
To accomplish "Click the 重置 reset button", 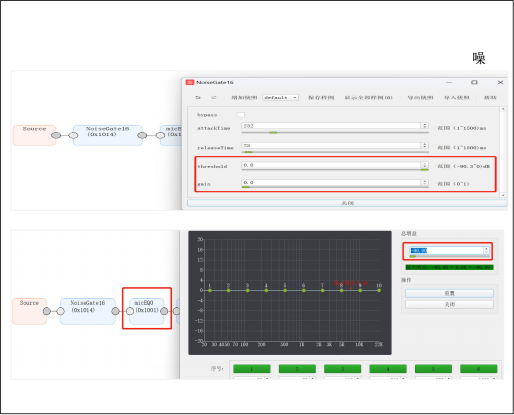I will click(x=449, y=293).
